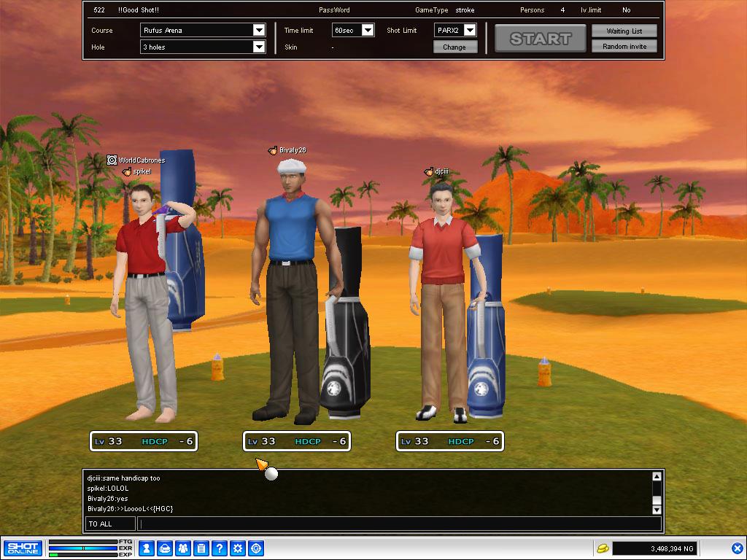747x560 pixels.
Task: Click the TO ALL chat channel selector
Action: [x=109, y=524]
